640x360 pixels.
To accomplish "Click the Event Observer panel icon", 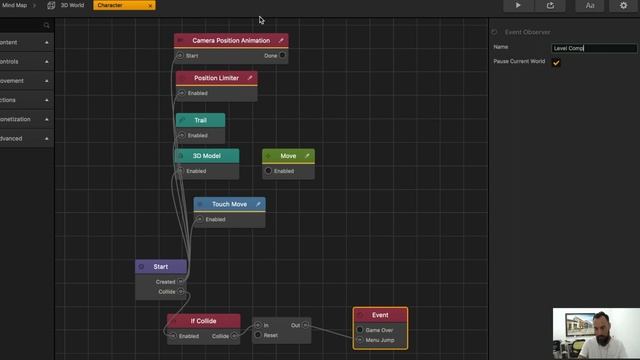I will (494, 32).
